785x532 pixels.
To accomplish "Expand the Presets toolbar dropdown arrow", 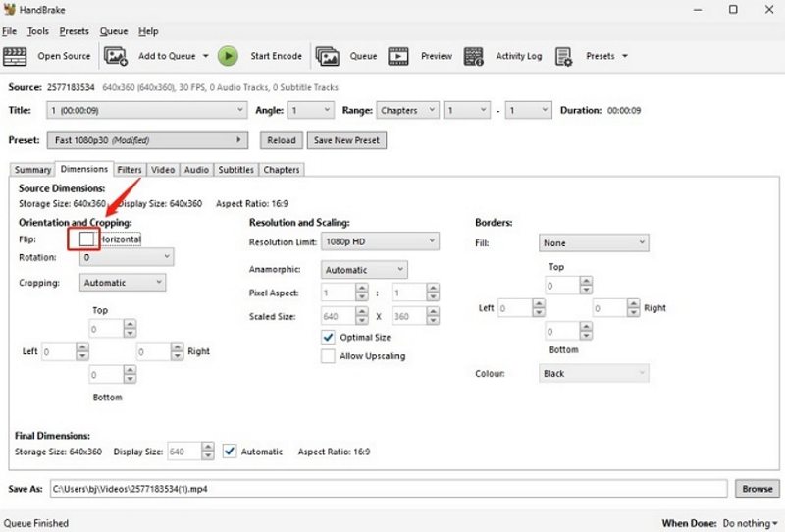I will 625,56.
